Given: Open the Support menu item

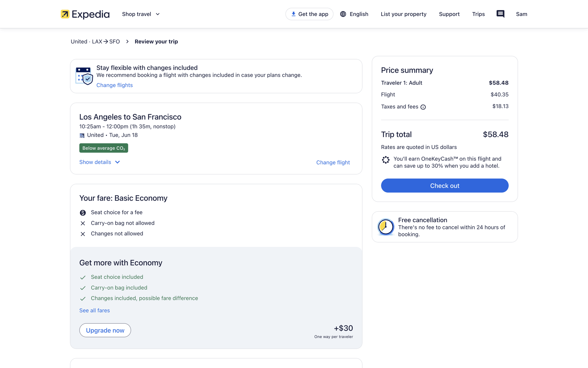Looking at the screenshot, I should click(449, 14).
